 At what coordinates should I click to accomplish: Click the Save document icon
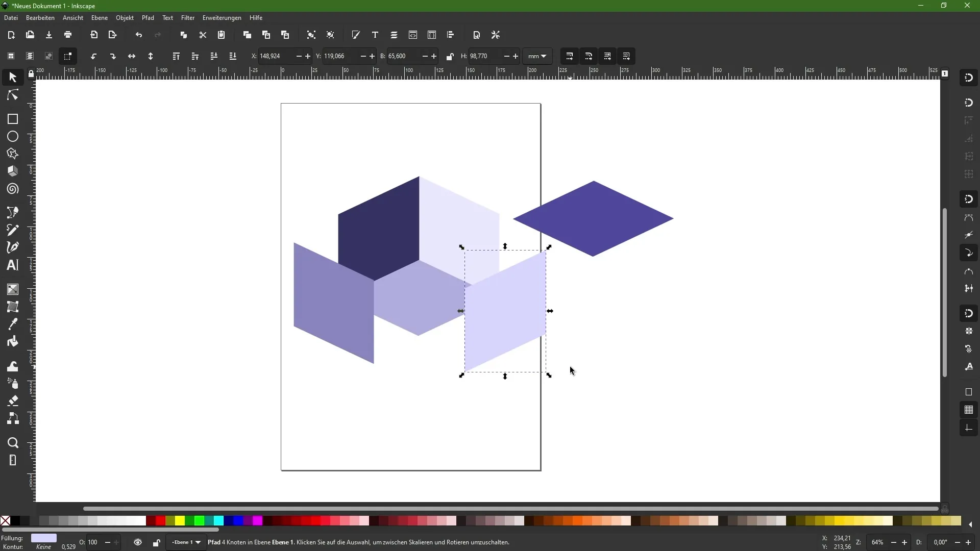pyautogui.click(x=49, y=35)
